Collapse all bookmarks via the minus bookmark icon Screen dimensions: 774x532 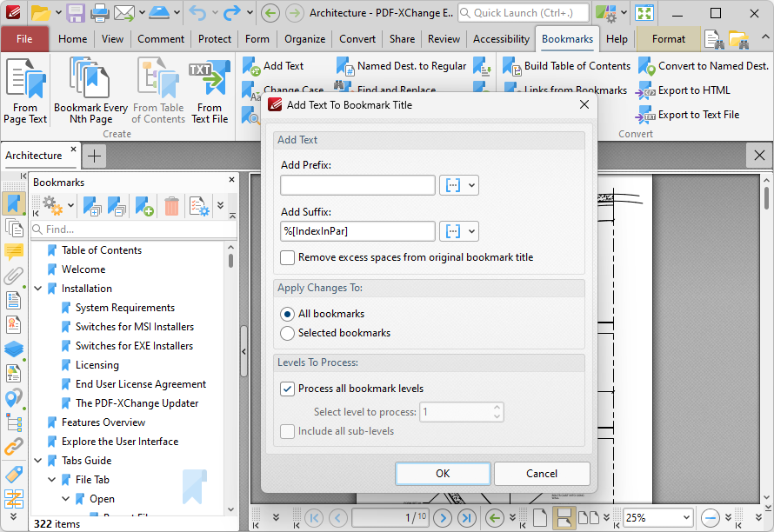[116, 206]
